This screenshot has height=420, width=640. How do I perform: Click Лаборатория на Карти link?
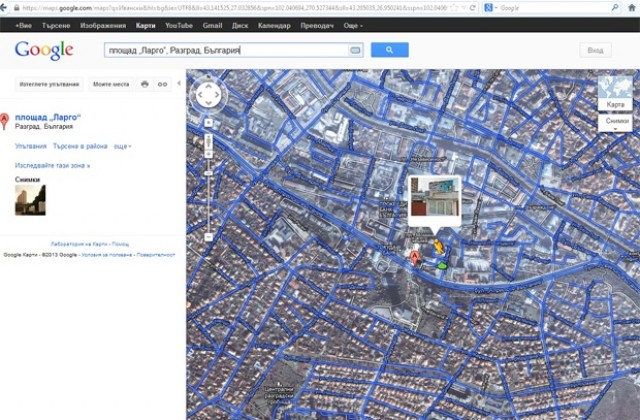[79, 244]
